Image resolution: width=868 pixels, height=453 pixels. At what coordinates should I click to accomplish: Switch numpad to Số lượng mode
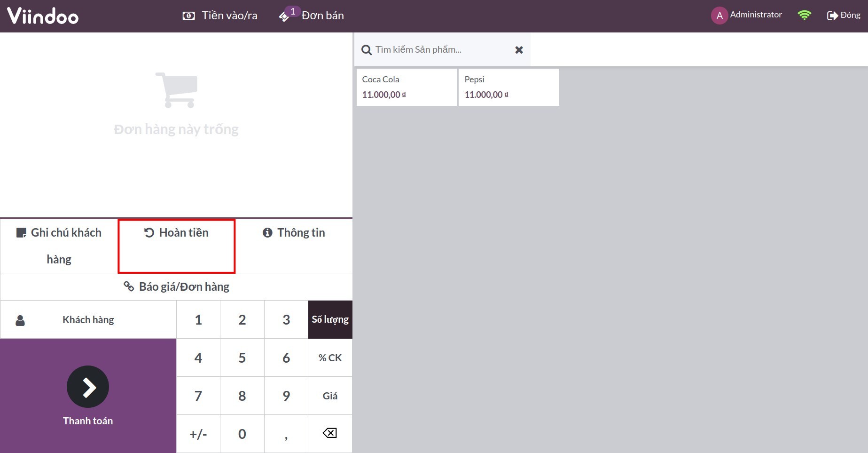pyautogui.click(x=330, y=320)
